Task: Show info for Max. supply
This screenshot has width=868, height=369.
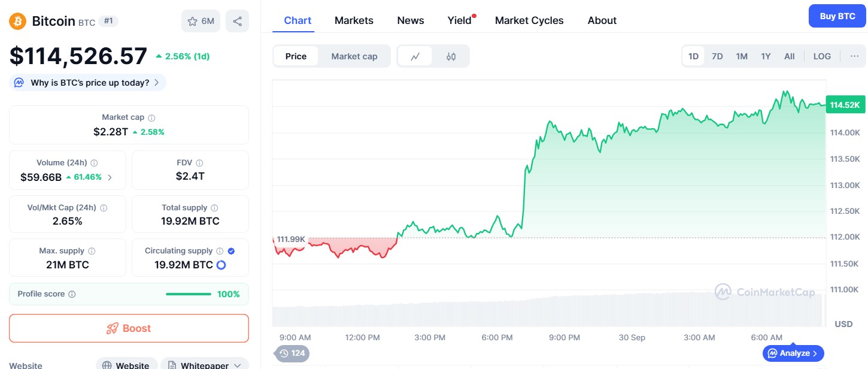Action: [92, 251]
